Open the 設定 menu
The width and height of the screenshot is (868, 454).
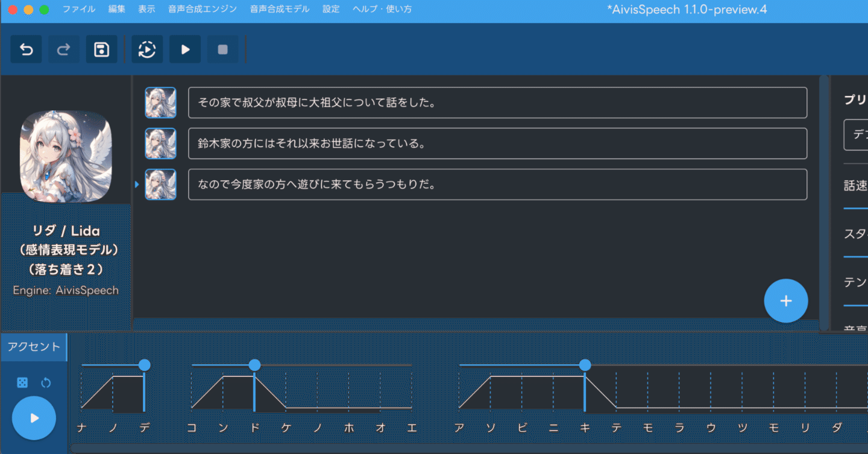tap(330, 9)
